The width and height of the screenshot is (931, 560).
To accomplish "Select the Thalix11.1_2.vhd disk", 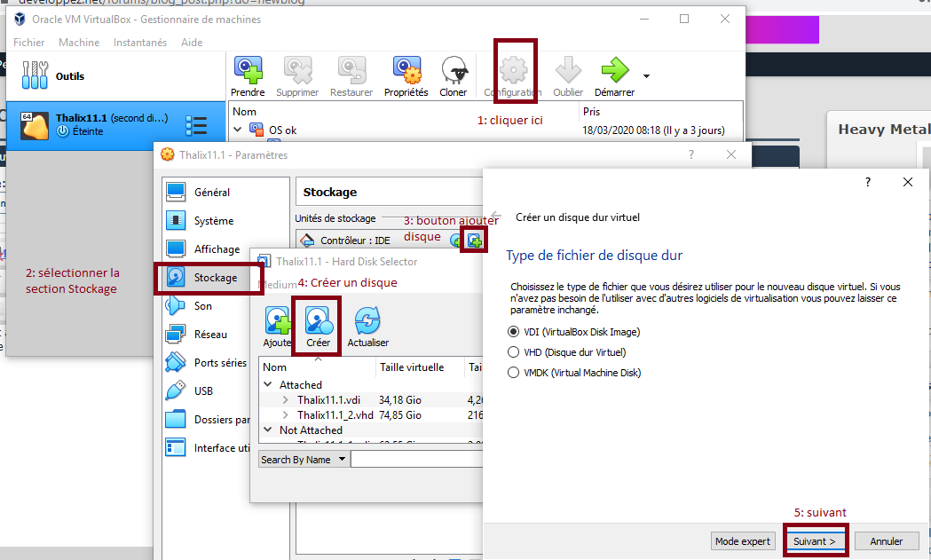I will 335,415.
